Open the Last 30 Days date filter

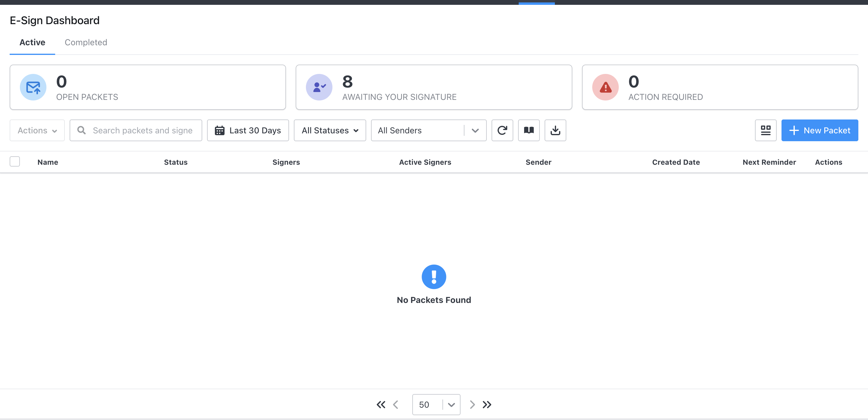(248, 130)
